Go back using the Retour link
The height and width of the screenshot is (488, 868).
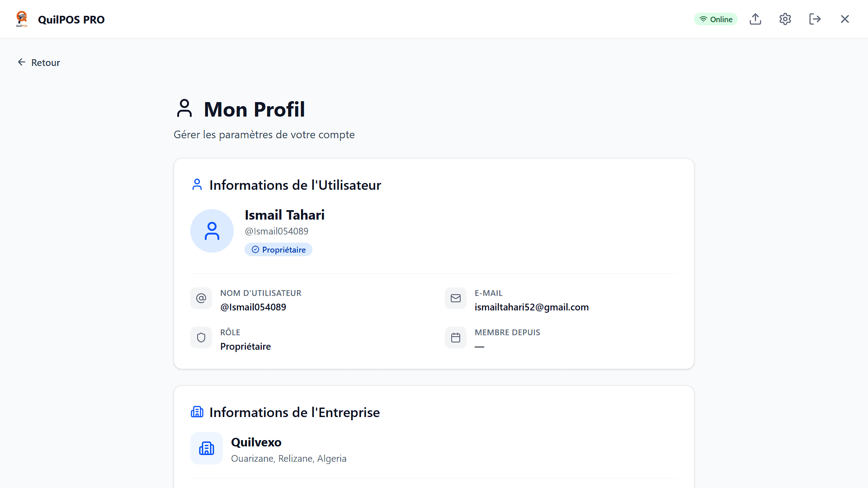coord(39,62)
